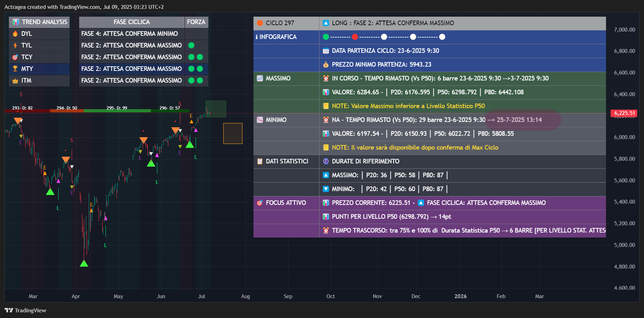This screenshot has width=644, height=318.
Task: Click the chart icon next to MASSIMO label
Action: 260,78
